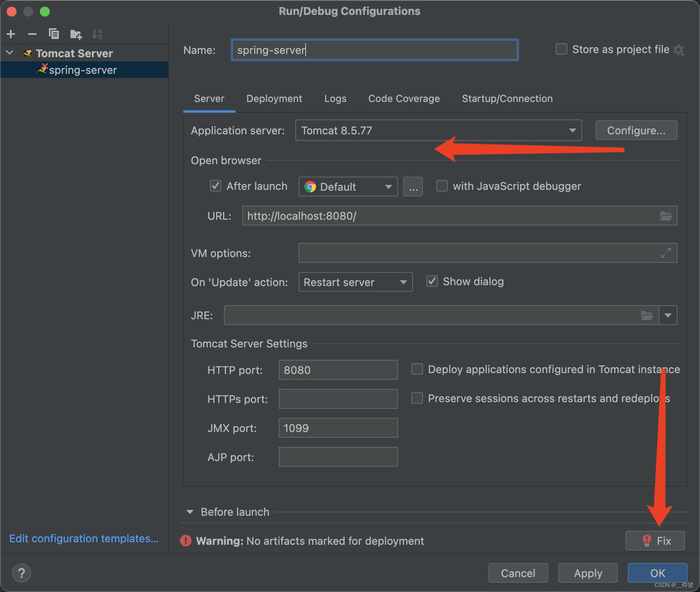Open Code Coverage tab
The width and height of the screenshot is (700, 592).
[404, 99]
